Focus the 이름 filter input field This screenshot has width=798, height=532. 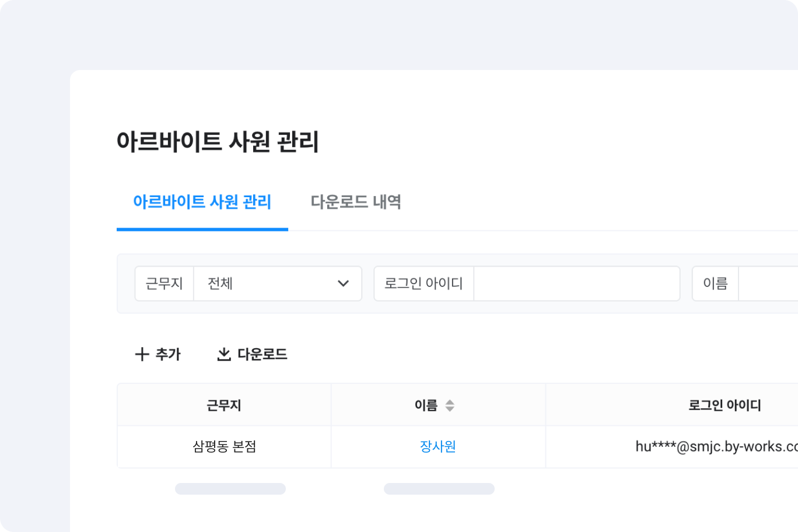768,283
